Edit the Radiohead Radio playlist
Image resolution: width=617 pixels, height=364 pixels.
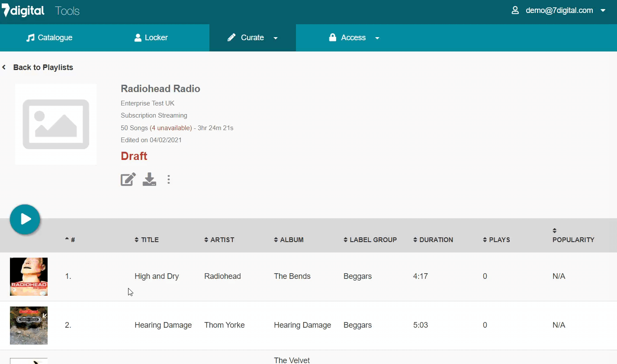click(128, 179)
